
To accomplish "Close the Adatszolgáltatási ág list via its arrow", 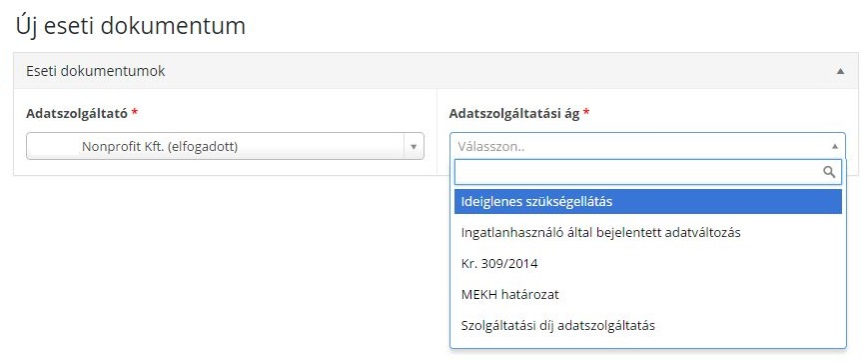I will [x=835, y=146].
